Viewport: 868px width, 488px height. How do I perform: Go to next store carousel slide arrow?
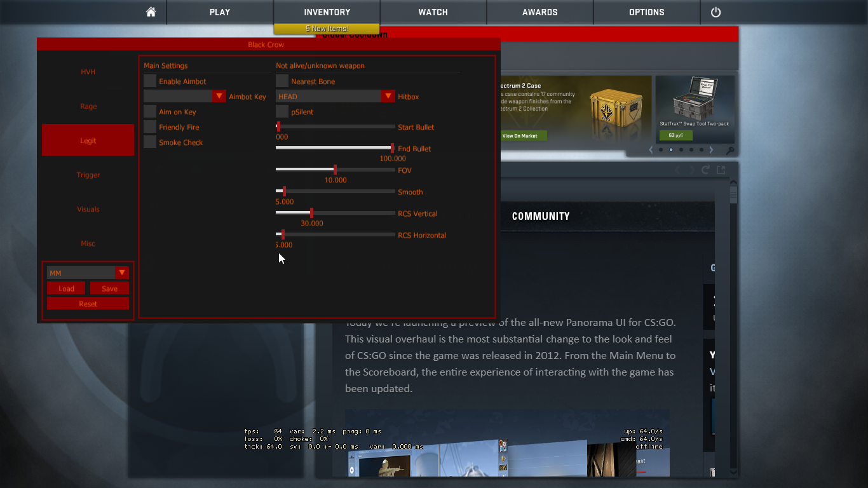point(711,150)
